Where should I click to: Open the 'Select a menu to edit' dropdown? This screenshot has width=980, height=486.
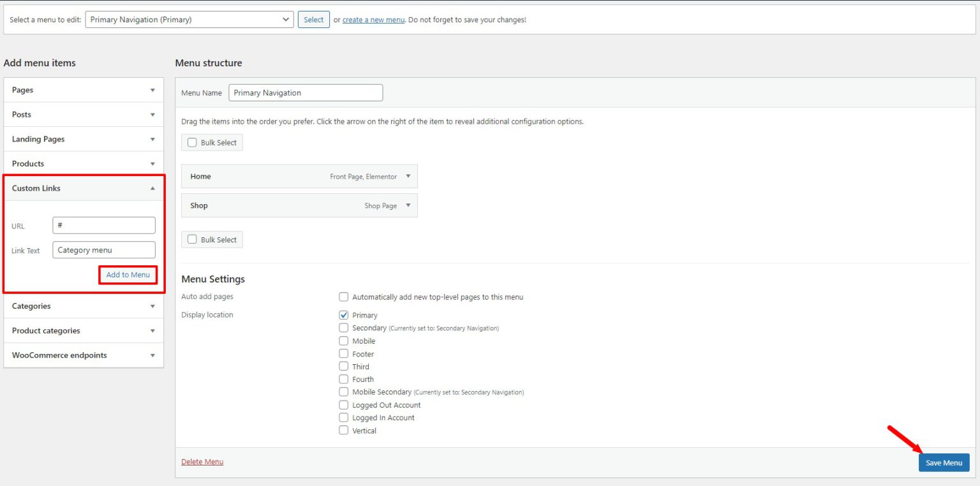point(189,19)
